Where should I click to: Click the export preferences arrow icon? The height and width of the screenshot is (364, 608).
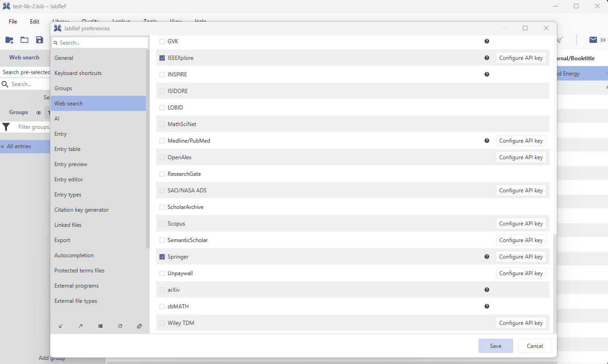coord(81,326)
